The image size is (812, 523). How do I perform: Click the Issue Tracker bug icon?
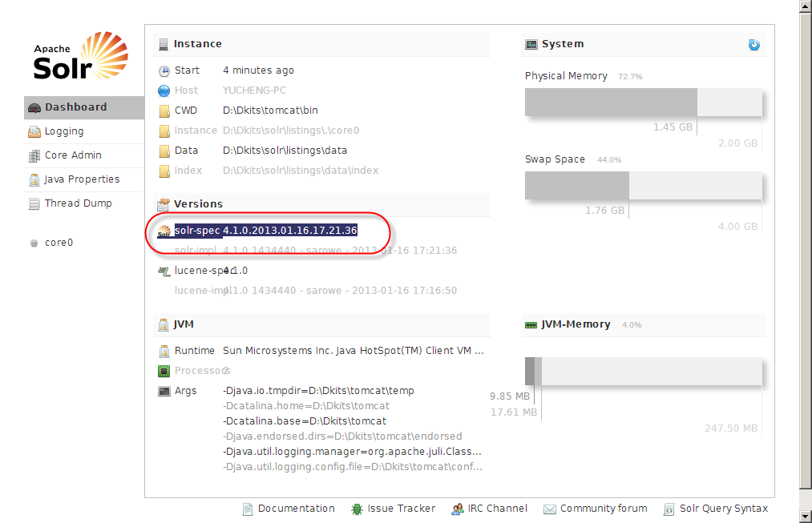pos(357,509)
